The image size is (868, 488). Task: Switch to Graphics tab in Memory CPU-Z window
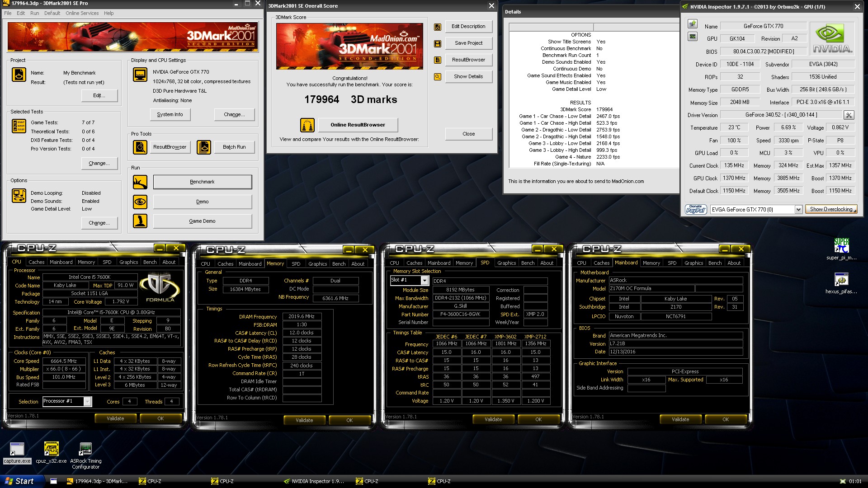tap(318, 264)
